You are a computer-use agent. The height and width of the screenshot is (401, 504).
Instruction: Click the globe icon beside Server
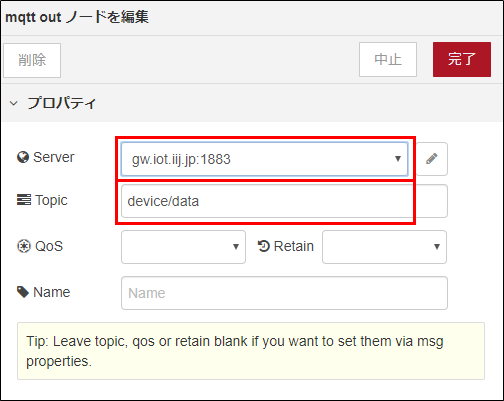[x=23, y=157]
